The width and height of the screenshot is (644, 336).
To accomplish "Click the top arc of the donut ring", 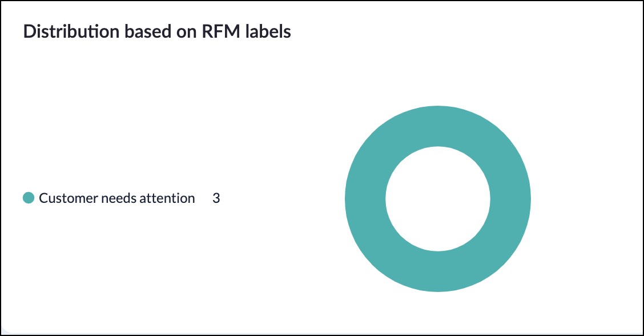I will [x=438, y=126].
